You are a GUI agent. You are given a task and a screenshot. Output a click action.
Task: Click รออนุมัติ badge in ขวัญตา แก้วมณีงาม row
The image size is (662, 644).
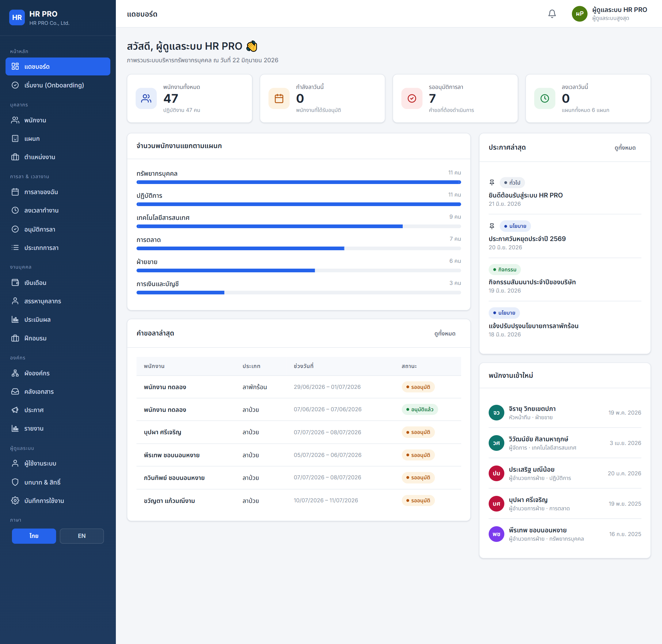click(x=418, y=500)
